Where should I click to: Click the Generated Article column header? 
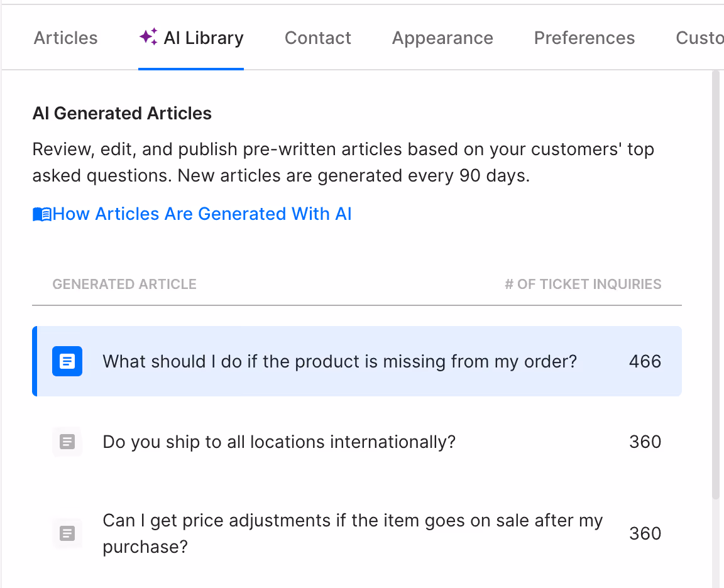point(124,284)
